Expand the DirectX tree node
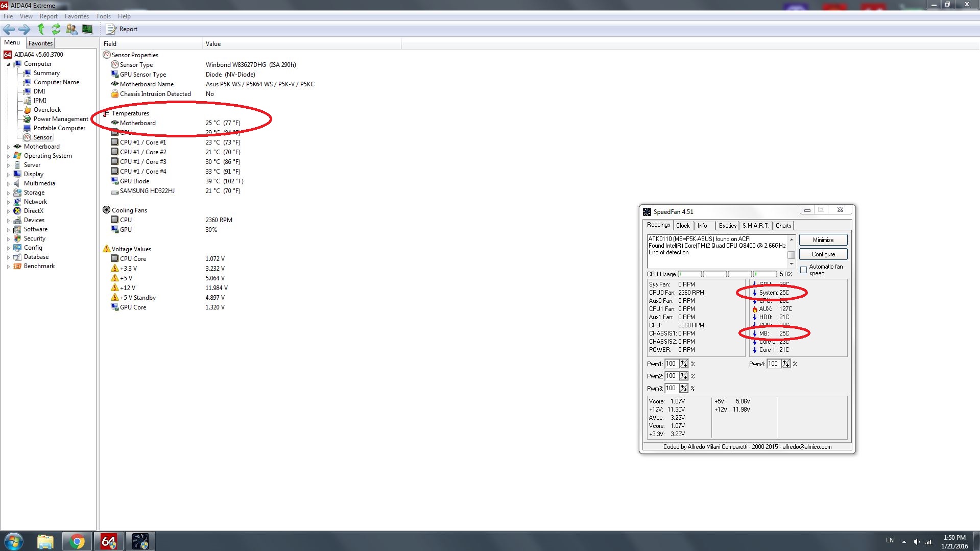The width and height of the screenshot is (980, 551). coord(8,211)
